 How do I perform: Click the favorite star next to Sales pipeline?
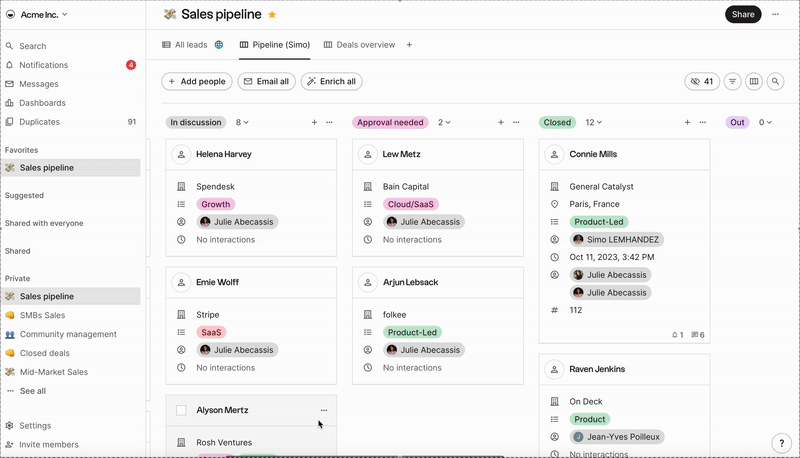pyautogui.click(x=272, y=15)
